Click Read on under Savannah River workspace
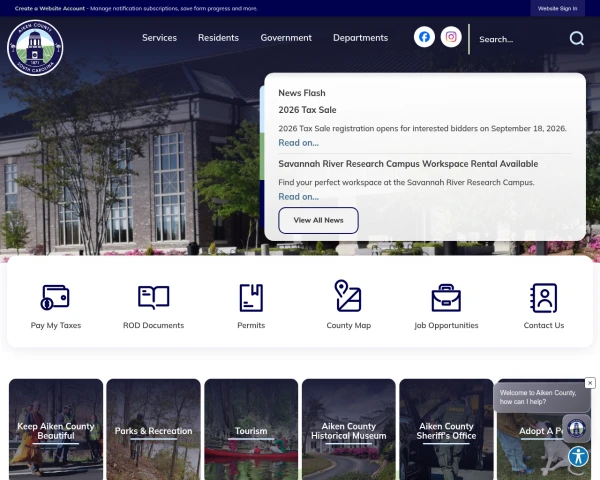The height and width of the screenshot is (480, 600). click(x=298, y=197)
